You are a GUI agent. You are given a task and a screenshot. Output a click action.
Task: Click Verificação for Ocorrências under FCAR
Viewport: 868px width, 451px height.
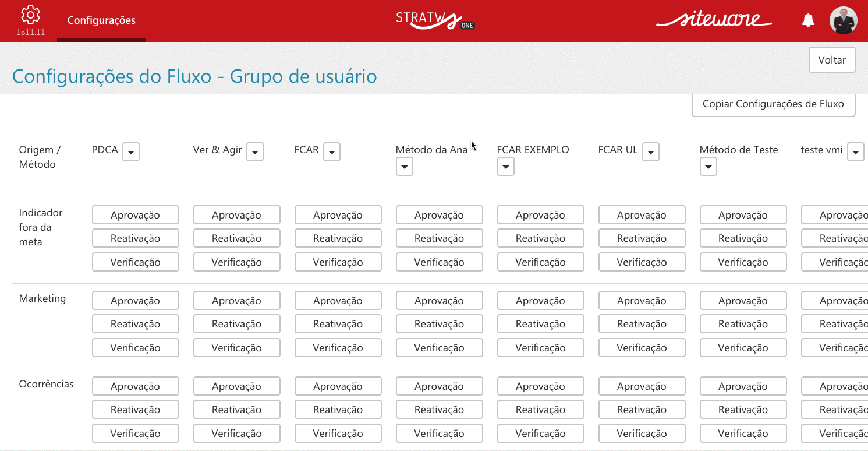pyautogui.click(x=338, y=434)
